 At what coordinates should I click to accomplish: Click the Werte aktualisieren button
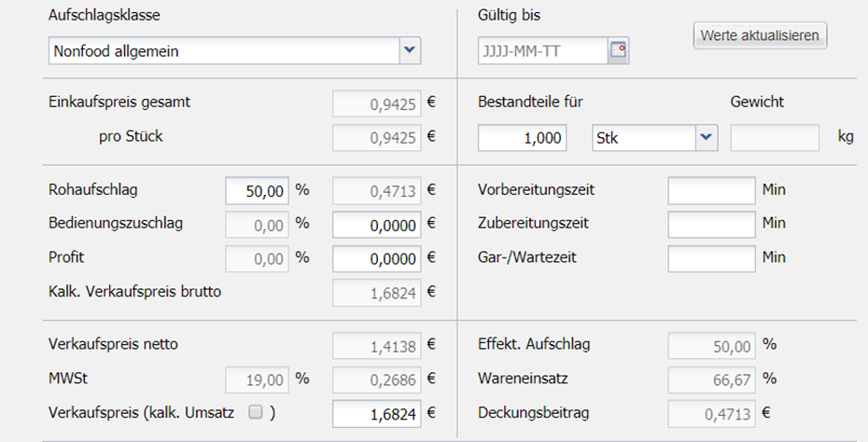pyautogui.click(x=760, y=36)
